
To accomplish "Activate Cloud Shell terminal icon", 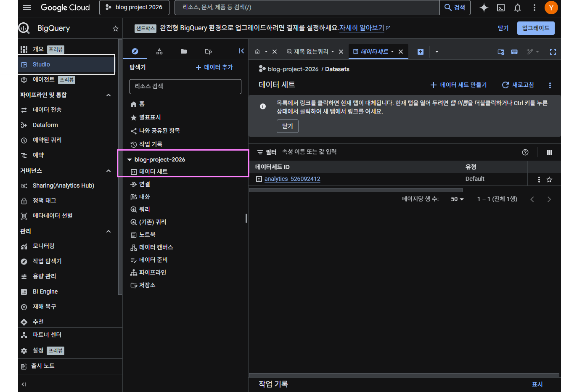I will [501, 8].
